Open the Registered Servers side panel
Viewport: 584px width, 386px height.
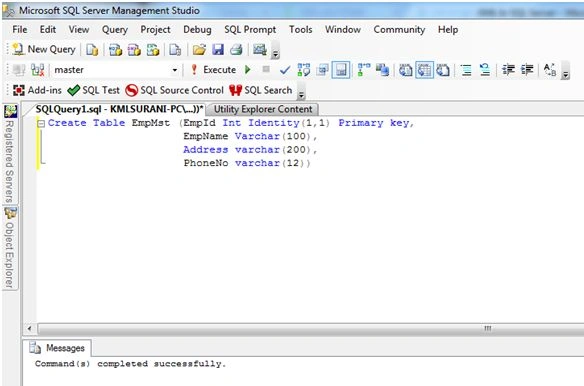click(x=10, y=154)
